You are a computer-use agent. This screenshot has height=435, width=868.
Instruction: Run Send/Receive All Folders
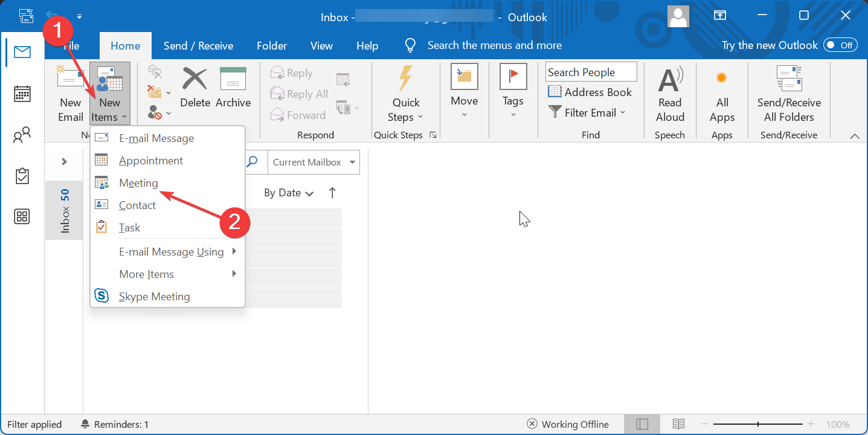(789, 94)
